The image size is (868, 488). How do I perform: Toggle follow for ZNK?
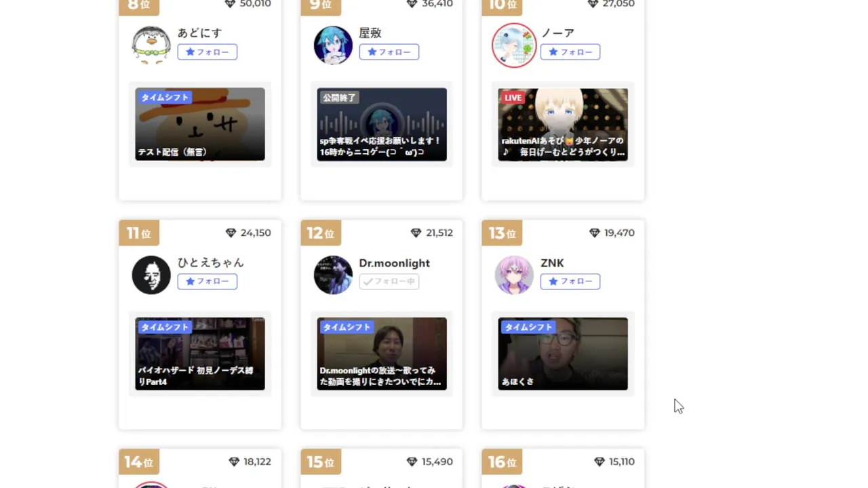pyautogui.click(x=570, y=281)
